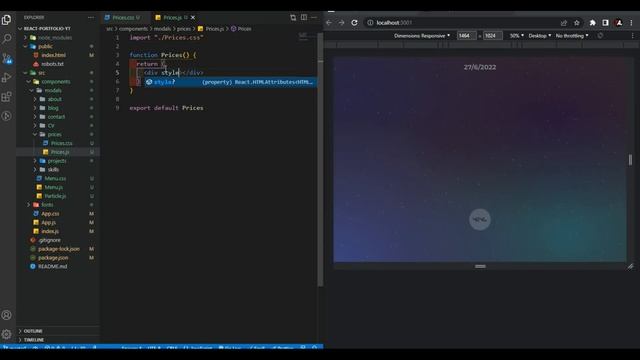Edit the viewport height field 1024
This screenshot has height=360, width=640.
pyautogui.click(x=492, y=36)
